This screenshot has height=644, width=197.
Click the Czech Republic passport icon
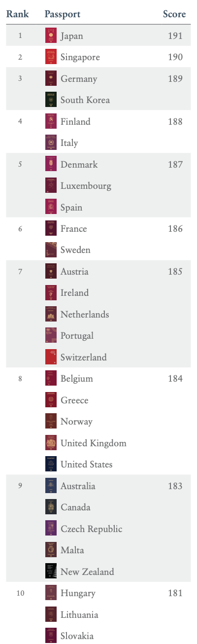(51, 529)
